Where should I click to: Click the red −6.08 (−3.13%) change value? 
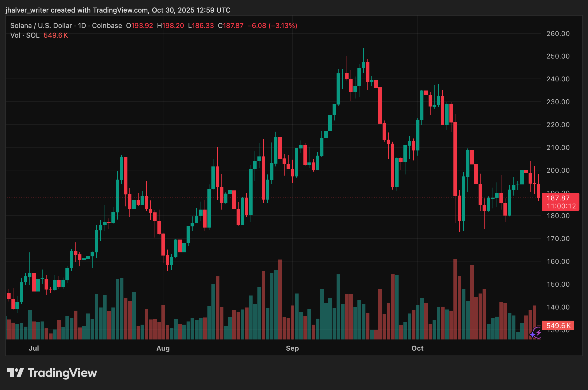coord(272,26)
